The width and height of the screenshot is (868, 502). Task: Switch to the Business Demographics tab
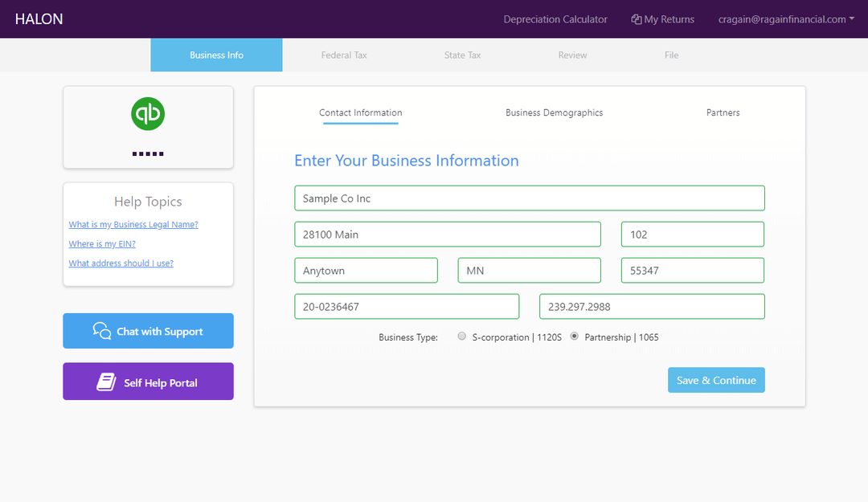[554, 112]
